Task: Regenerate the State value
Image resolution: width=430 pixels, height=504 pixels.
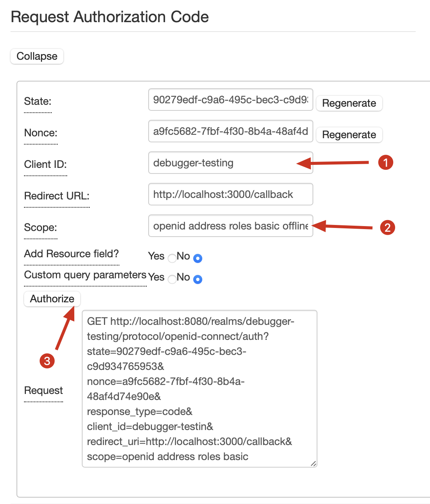Action: pyautogui.click(x=349, y=103)
